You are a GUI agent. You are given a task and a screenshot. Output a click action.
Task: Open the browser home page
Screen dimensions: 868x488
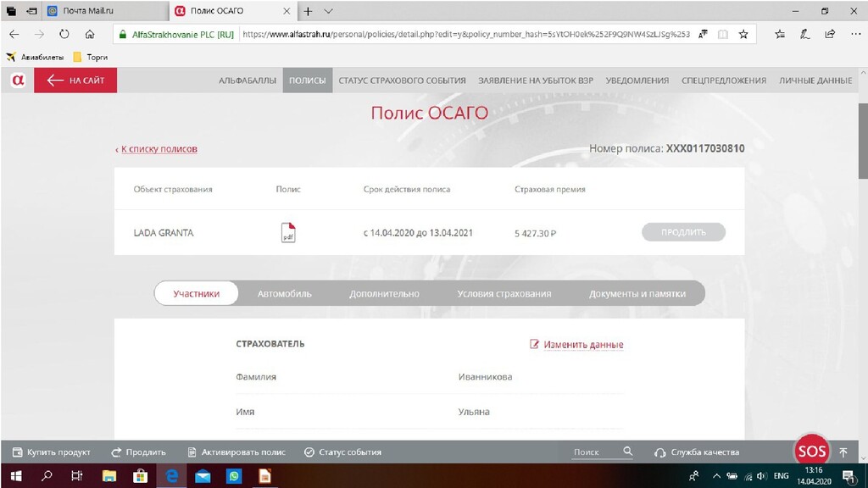(x=90, y=34)
